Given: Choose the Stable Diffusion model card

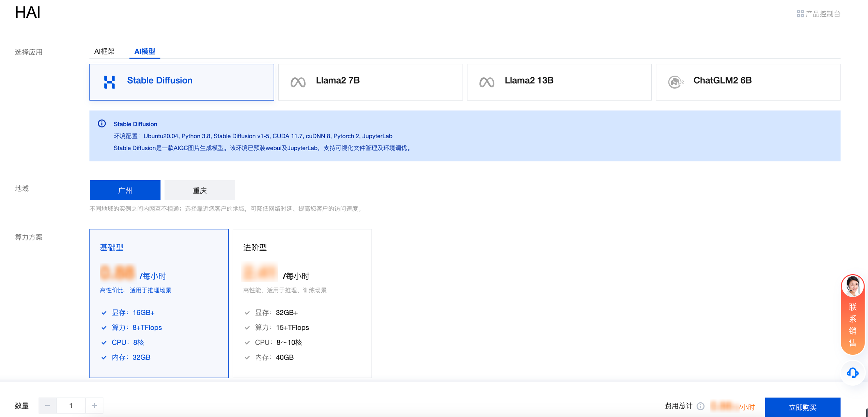Looking at the screenshot, I should point(182,82).
